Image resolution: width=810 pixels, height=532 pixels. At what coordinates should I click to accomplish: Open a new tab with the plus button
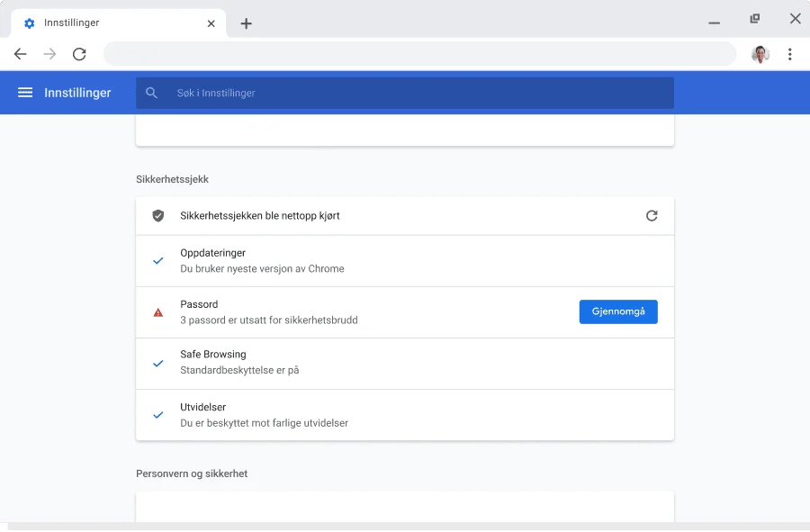[x=246, y=23]
